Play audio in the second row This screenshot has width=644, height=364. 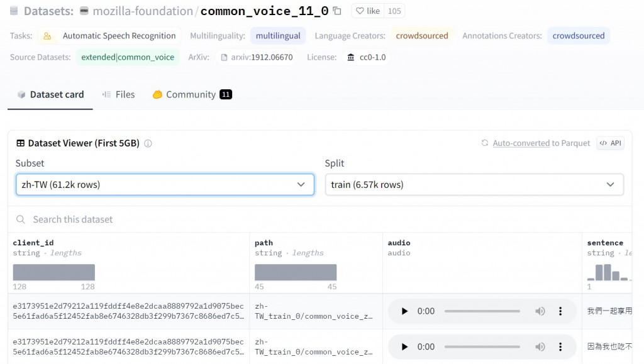click(404, 347)
